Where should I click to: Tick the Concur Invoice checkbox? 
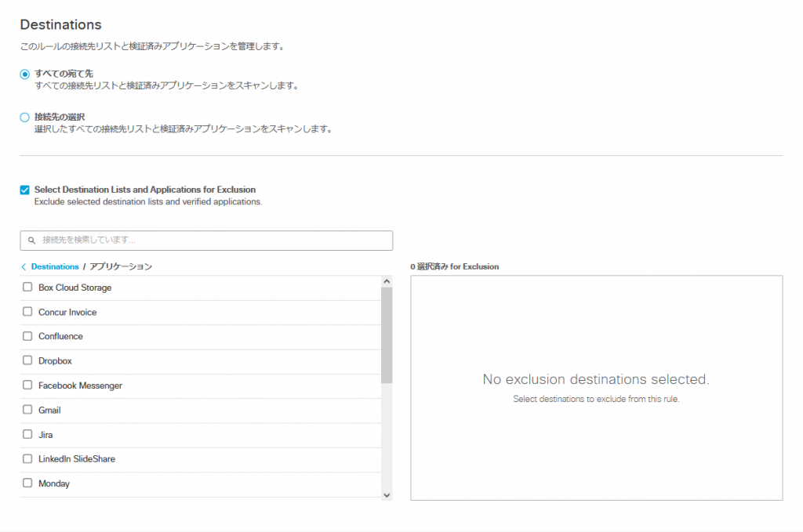[x=27, y=312]
